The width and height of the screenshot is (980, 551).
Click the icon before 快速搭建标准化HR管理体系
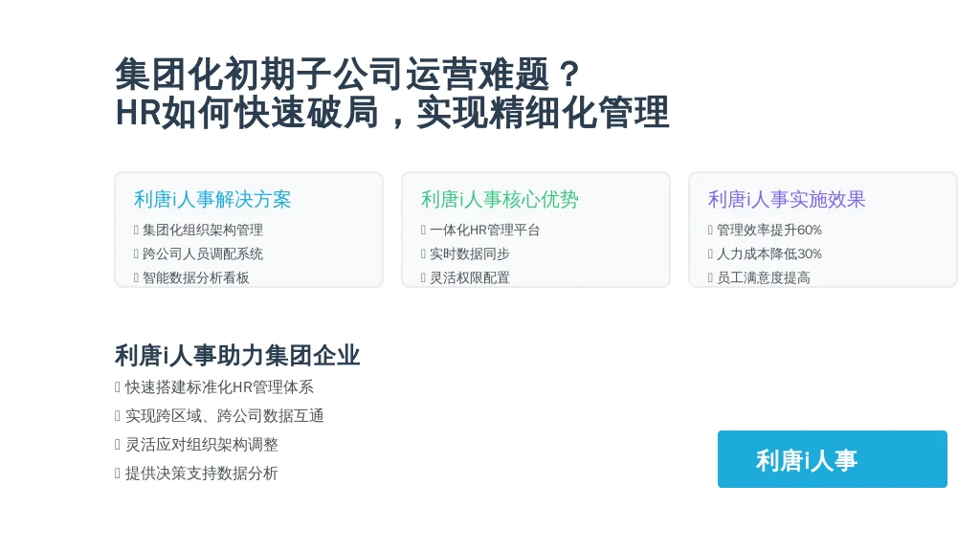click(x=117, y=387)
